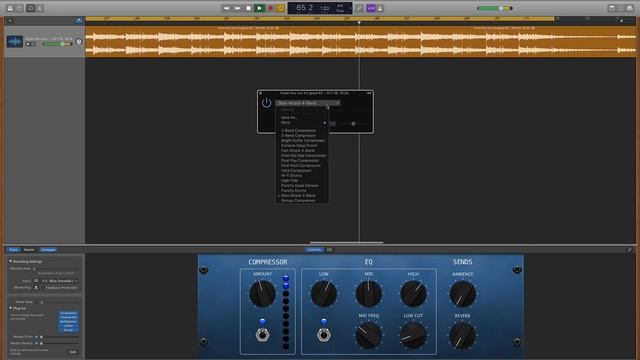Open the Input source dropdown
The height and width of the screenshot is (360, 640).
pyautogui.click(x=60, y=281)
